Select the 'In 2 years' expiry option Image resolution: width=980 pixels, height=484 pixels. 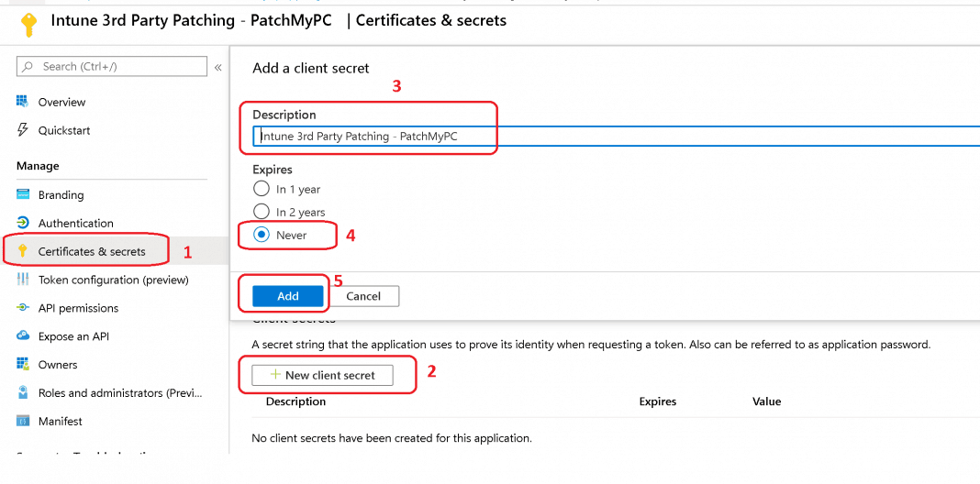coord(261,212)
